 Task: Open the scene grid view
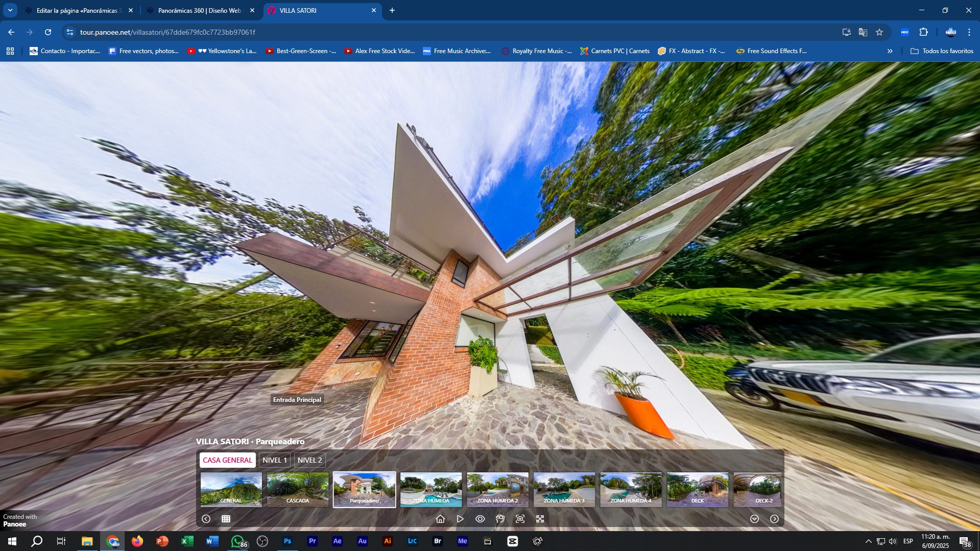[226, 519]
